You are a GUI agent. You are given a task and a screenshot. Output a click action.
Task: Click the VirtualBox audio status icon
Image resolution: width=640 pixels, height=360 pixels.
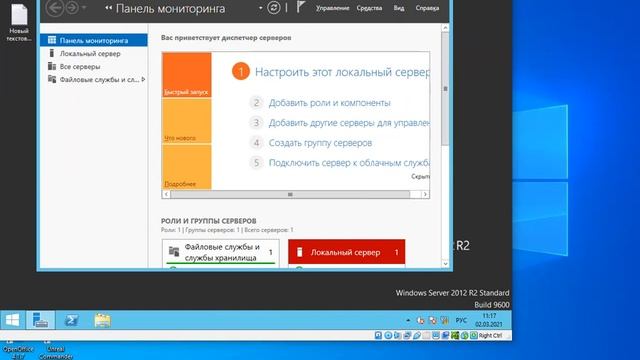(398, 336)
